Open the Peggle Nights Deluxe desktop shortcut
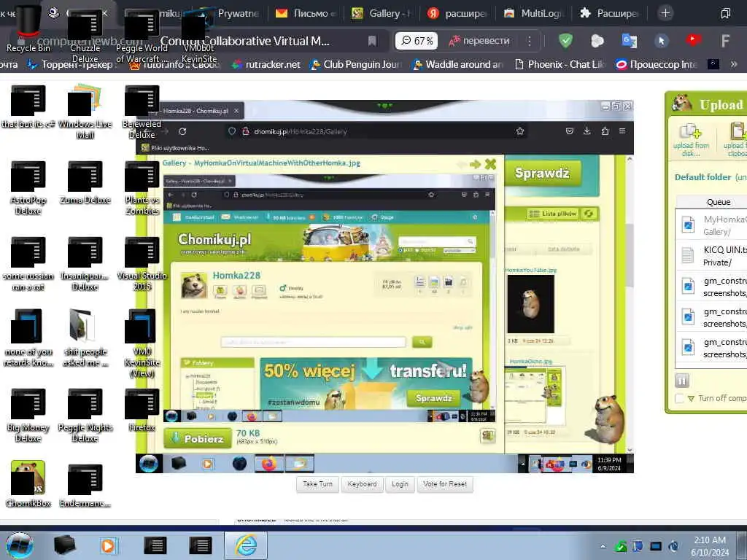The height and width of the screenshot is (560, 747). pyautogui.click(x=85, y=415)
